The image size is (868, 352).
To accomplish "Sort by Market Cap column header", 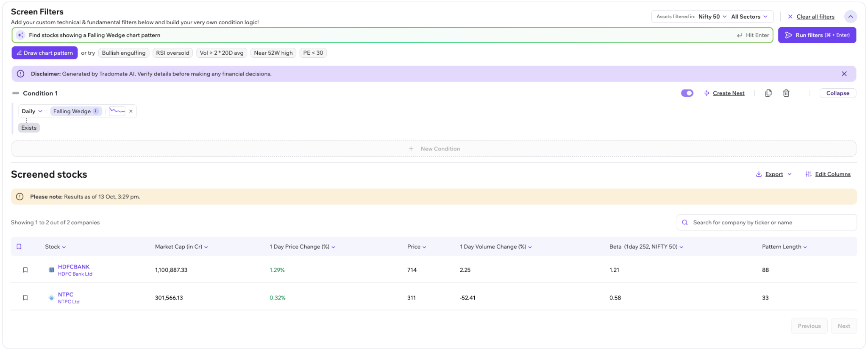I will [x=181, y=246].
